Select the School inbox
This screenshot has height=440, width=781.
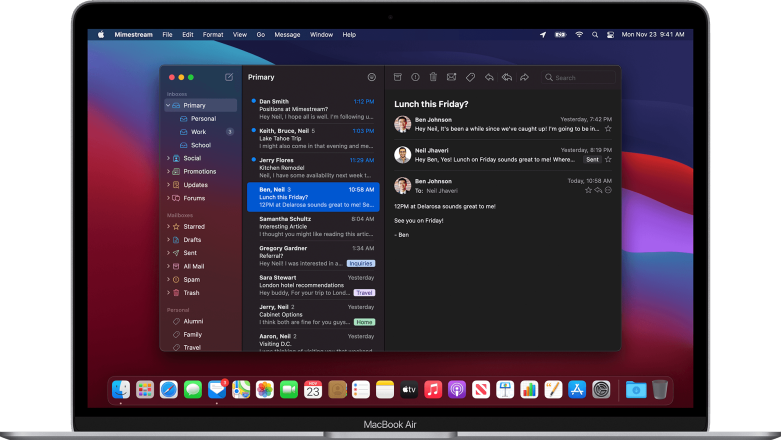(x=203, y=145)
